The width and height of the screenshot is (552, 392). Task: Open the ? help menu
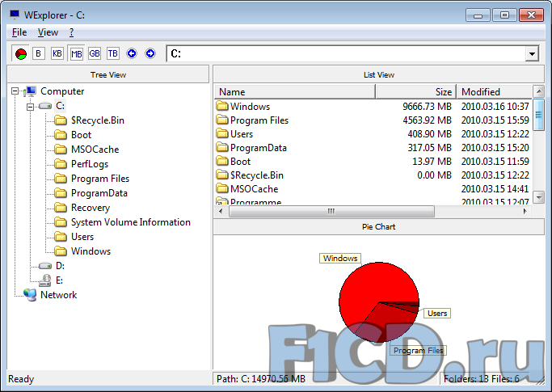71,32
